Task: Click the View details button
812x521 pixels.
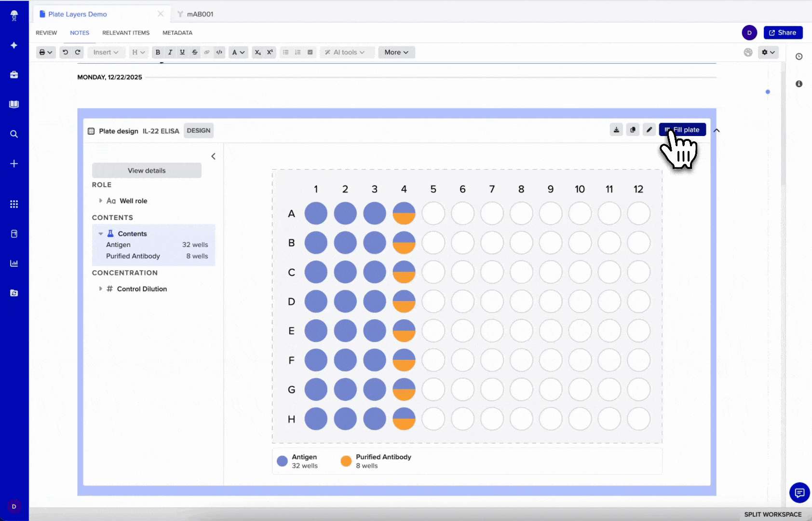Action: pos(146,170)
